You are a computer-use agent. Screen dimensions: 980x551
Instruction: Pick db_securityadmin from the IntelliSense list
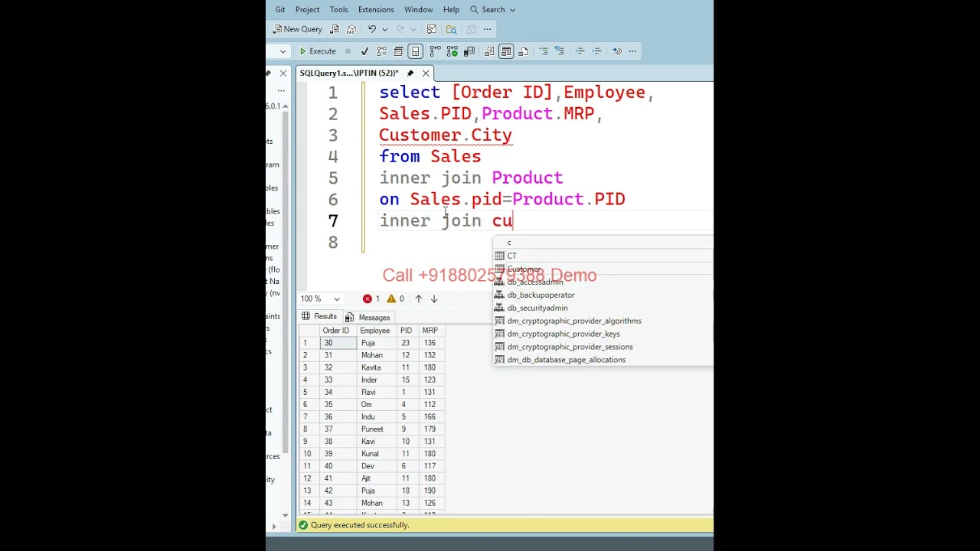[603, 308]
